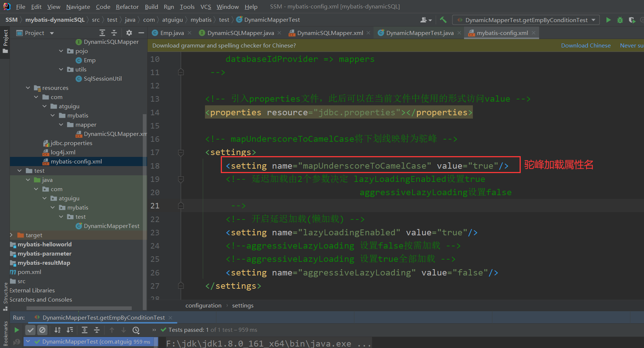The height and width of the screenshot is (348, 644).
Task: Jump to next failed test arrow
Action: 124,330
